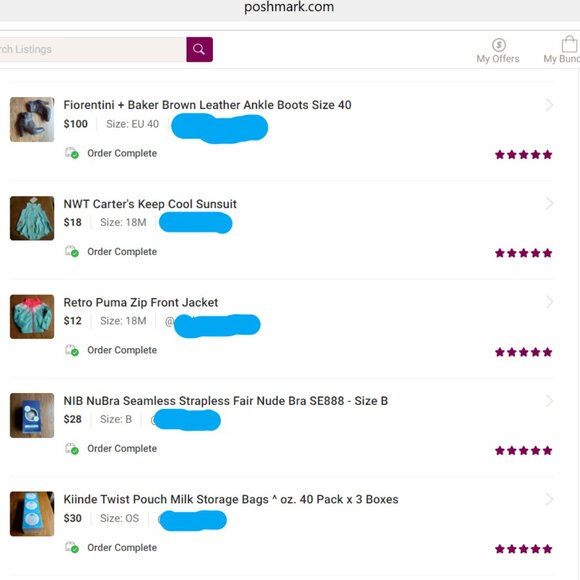
Task: Expand NWT Carter's Sunsuit order chevron
Action: 549,203
